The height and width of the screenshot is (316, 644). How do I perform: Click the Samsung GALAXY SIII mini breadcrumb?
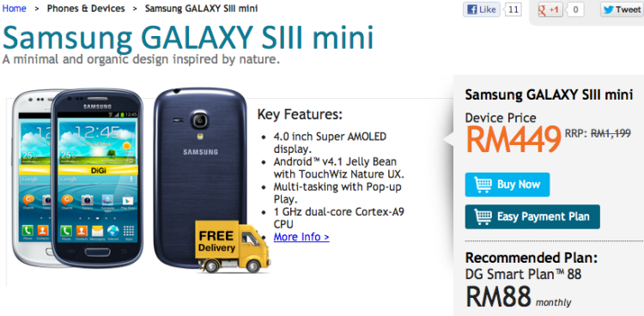pos(201,9)
